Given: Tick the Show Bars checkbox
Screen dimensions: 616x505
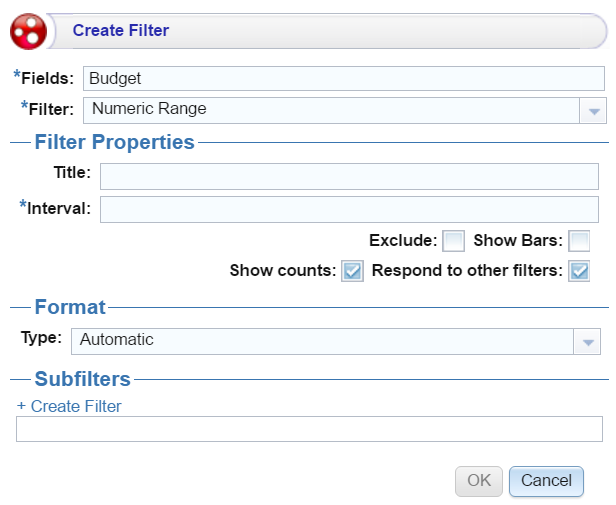Looking at the screenshot, I should coord(579,241).
